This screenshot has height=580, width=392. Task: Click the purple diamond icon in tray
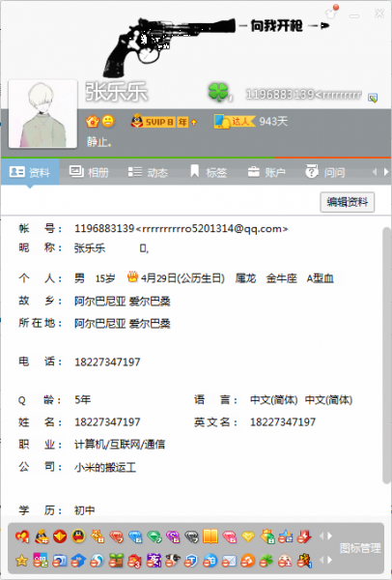pyautogui.click(x=173, y=536)
